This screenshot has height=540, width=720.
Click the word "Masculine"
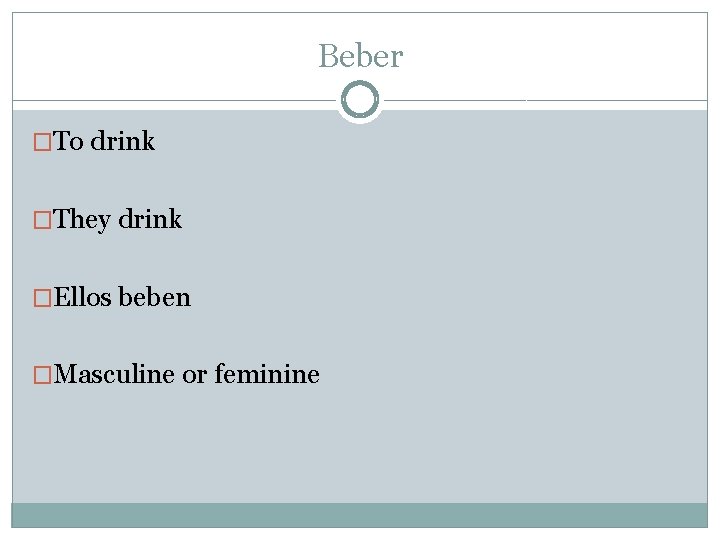coord(115,375)
